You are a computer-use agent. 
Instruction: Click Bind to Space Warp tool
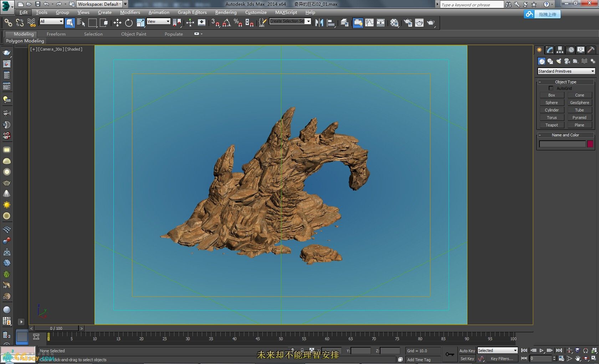pyautogui.click(x=31, y=23)
